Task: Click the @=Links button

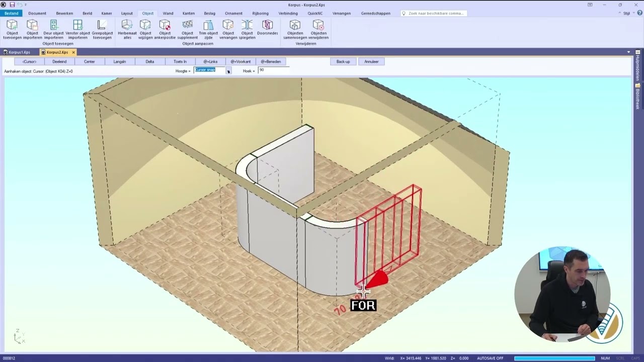Action: (210, 61)
